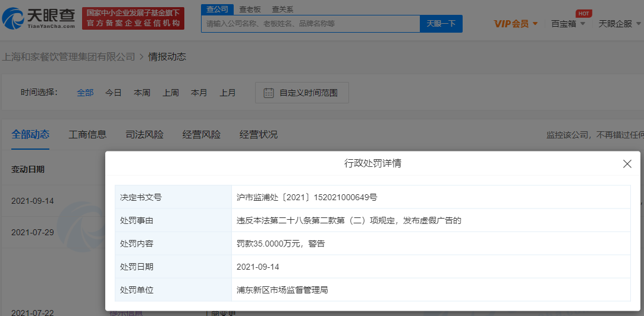Click the company name search field
The width and height of the screenshot is (644, 316).
(310, 24)
